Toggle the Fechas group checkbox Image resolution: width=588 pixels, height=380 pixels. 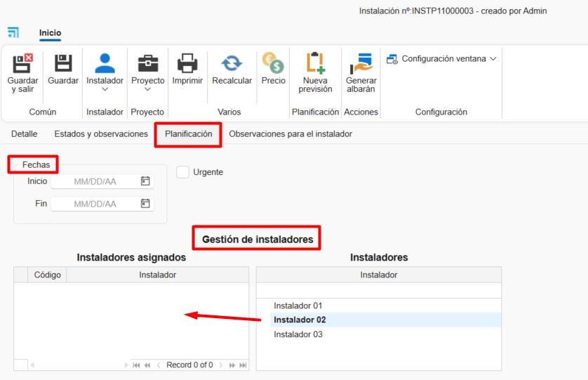coord(17,164)
